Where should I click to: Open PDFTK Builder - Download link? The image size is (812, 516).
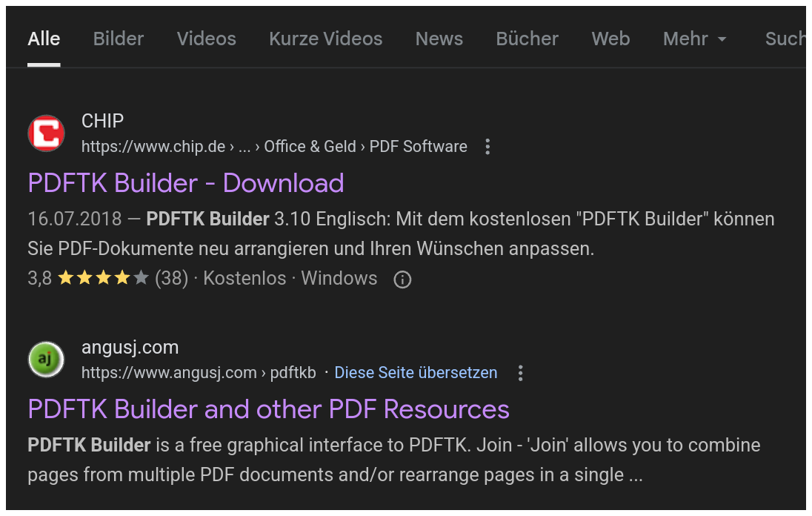point(186,183)
